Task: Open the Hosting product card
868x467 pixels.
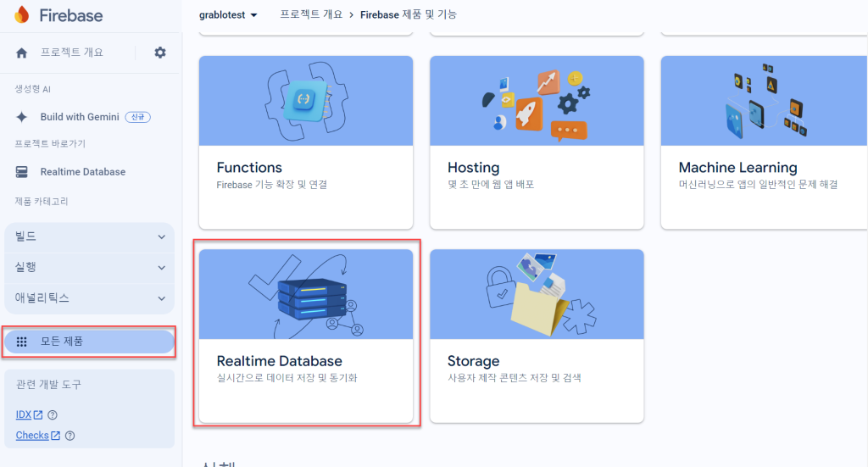Action: [537, 142]
